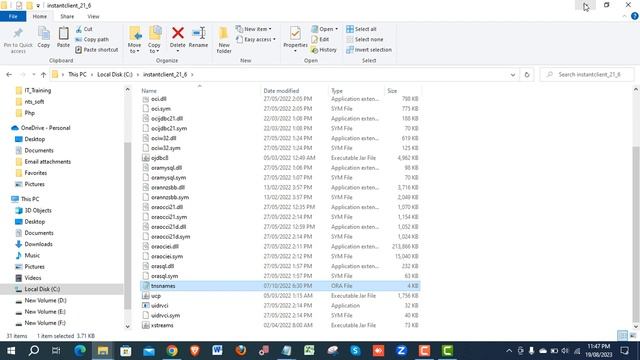Viewport: 640px width, 360px height.
Task: Click Select all
Action: click(361, 29)
